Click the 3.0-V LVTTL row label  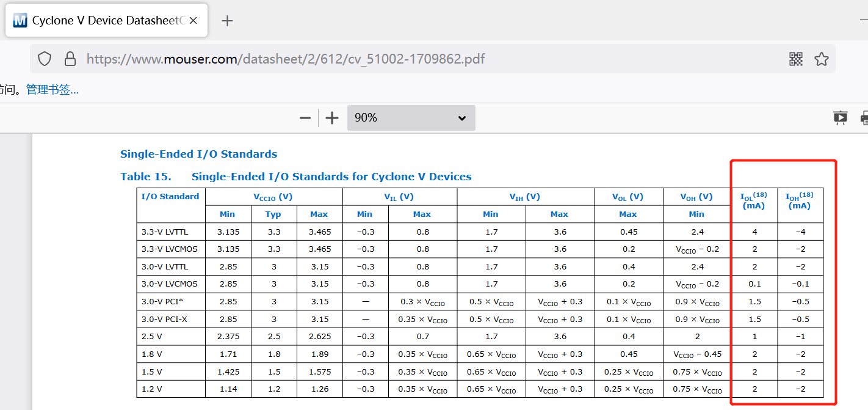pyautogui.click(x=165, y=267)
